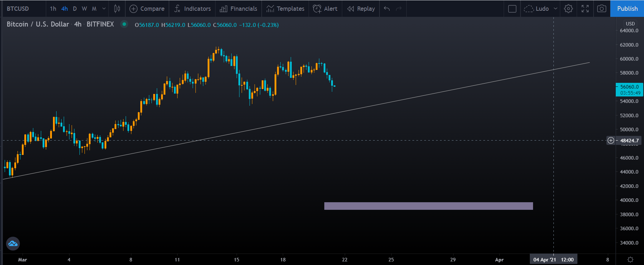
Task: Click the 40000.0 price axis label
Action: click(x=629, y=200)
